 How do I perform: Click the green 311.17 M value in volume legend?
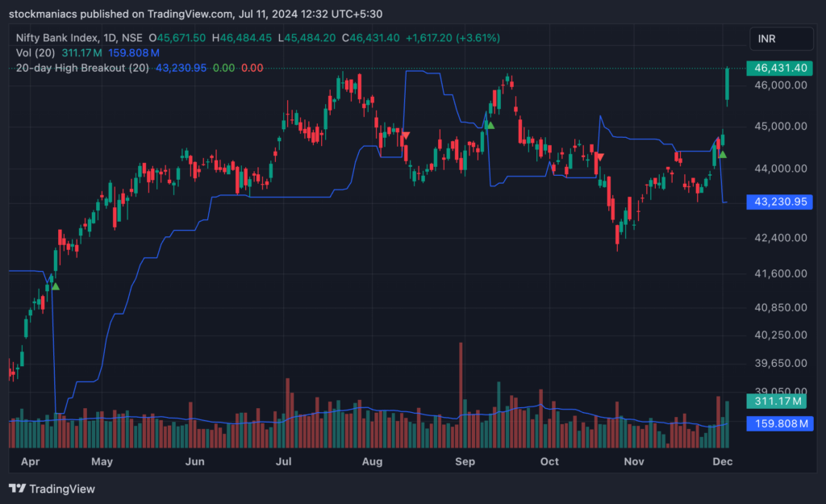[81, 52]
